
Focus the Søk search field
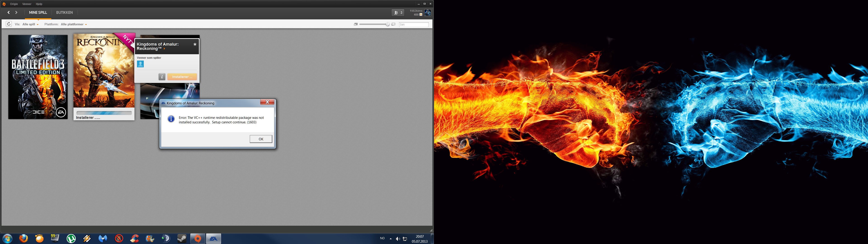pyautogui.click(x=414, y=24)
